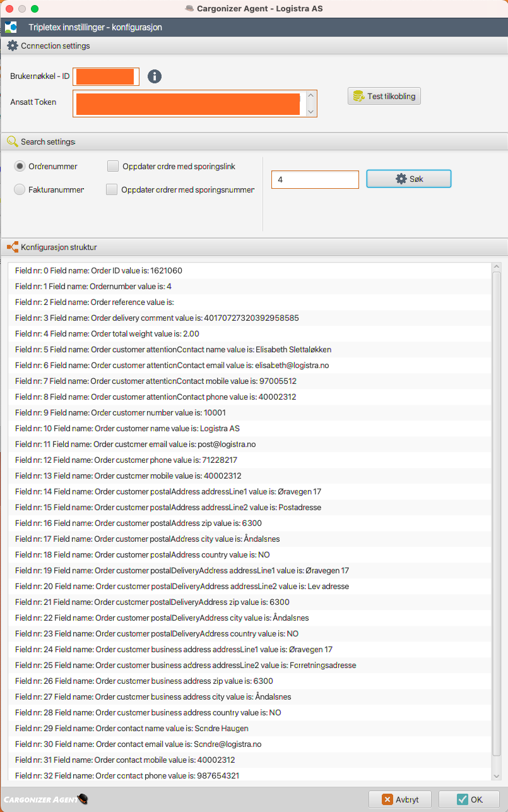Select row Field nr: 24 business address addressLine1
Viewport: 508px width, 812px height.
tap(250, 649)
